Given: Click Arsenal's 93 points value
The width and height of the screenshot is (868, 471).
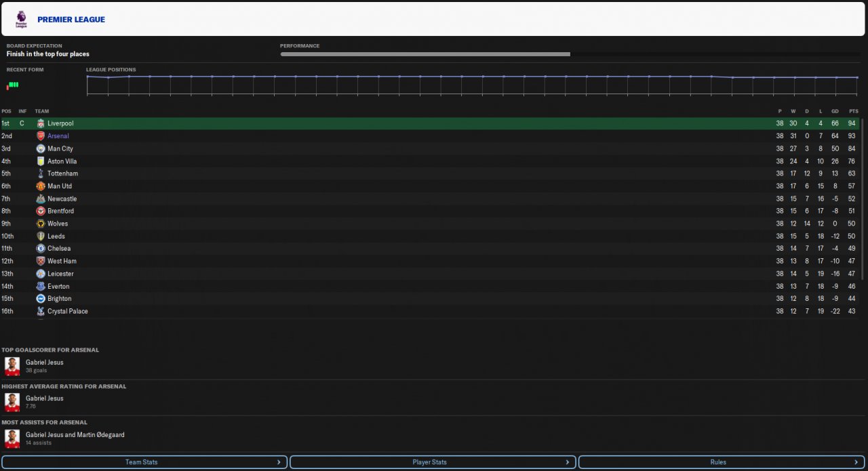Looking at the screenshot, I should [x=852, y=136].
